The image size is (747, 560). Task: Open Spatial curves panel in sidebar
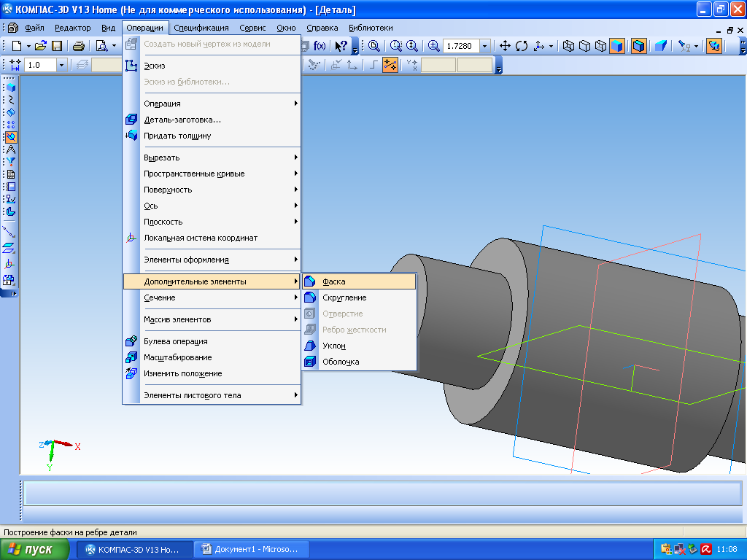[11, 99]
